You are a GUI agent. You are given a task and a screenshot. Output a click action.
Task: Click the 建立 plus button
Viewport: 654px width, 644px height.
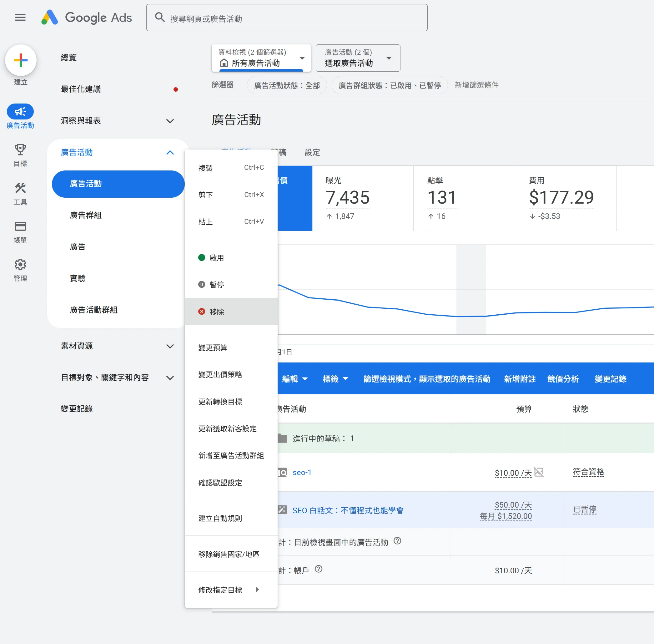click(x=21, y=60)
